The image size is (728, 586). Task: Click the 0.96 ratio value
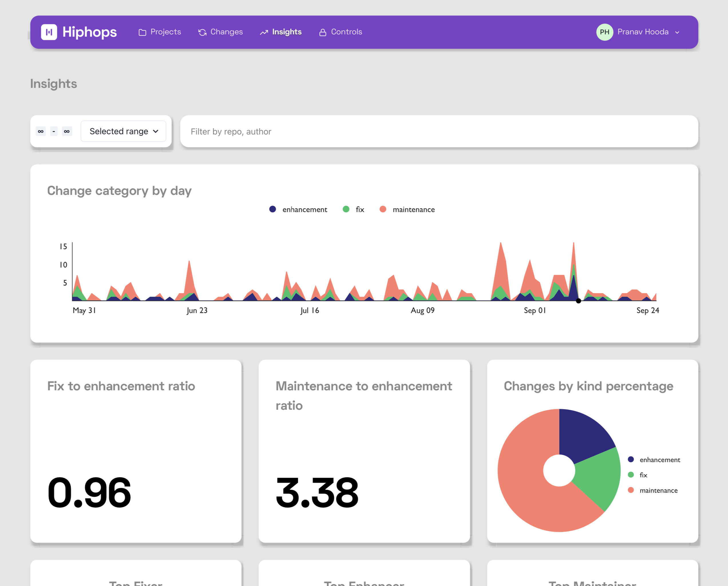point(89,492)
